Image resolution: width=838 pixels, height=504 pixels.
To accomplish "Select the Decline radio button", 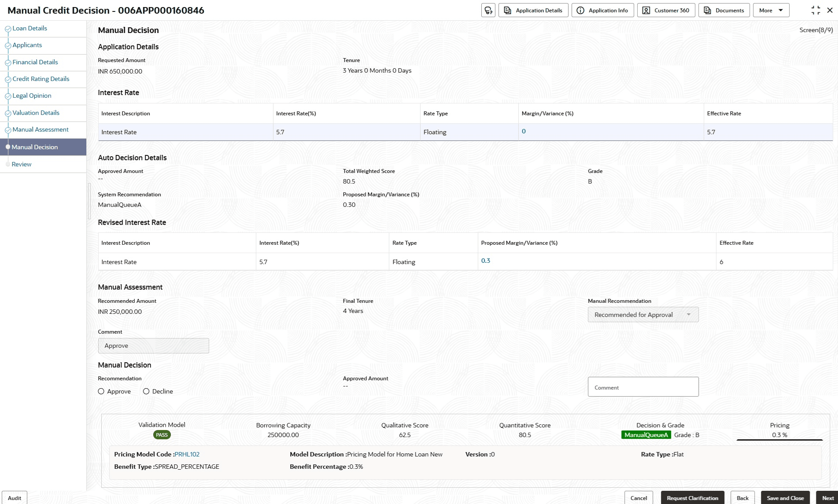I will 146,391.
